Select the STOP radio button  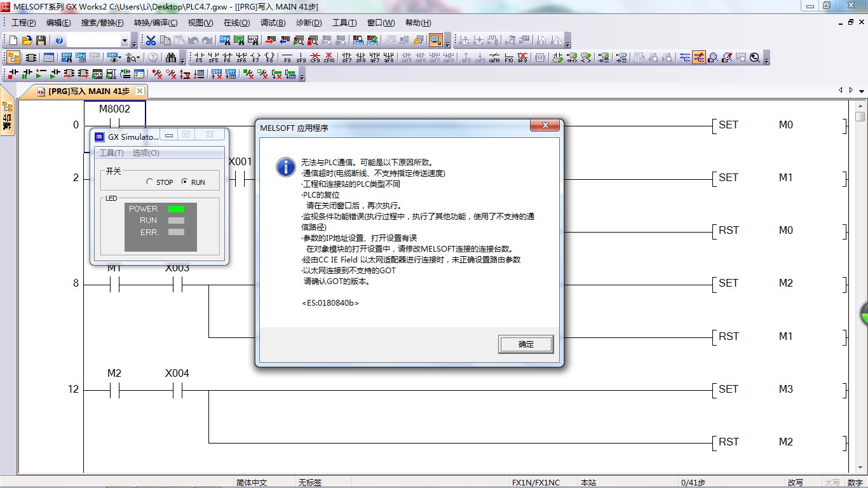click(150, 182)
